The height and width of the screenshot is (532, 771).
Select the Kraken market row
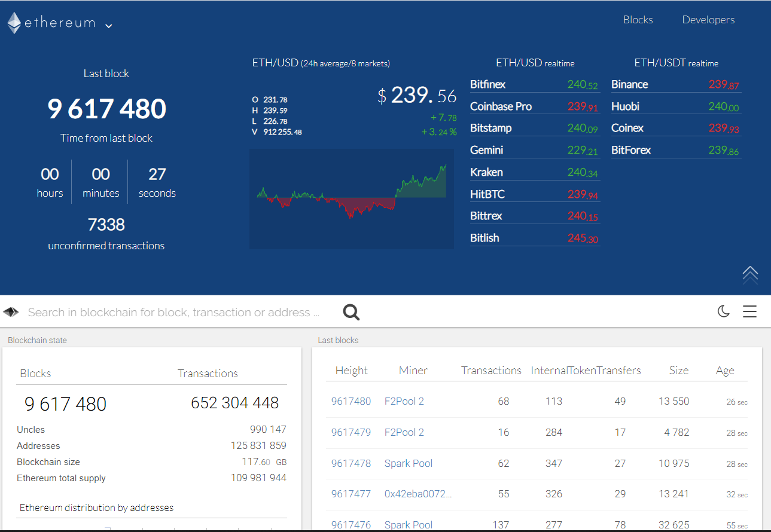tap(535, 173)
